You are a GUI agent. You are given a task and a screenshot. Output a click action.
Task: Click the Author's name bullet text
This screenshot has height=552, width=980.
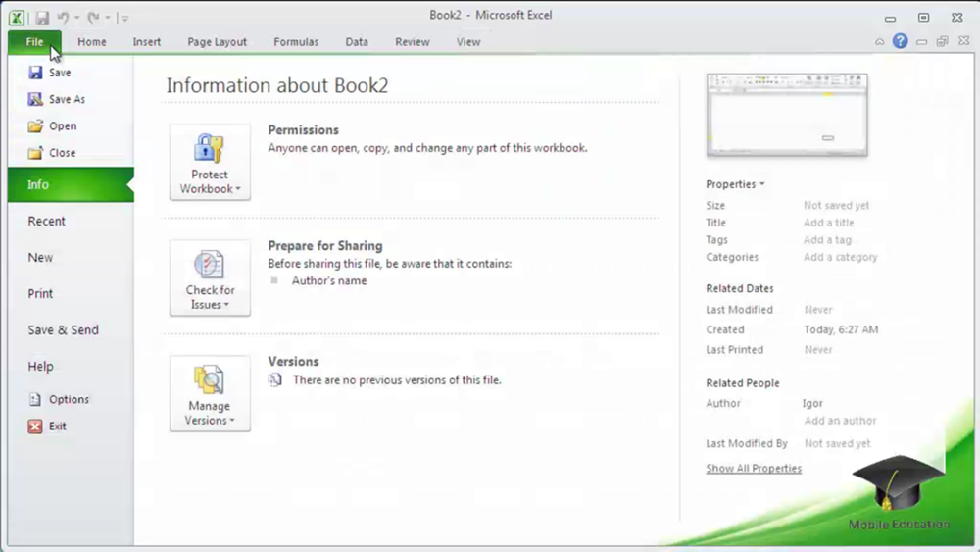pos(329,280)
